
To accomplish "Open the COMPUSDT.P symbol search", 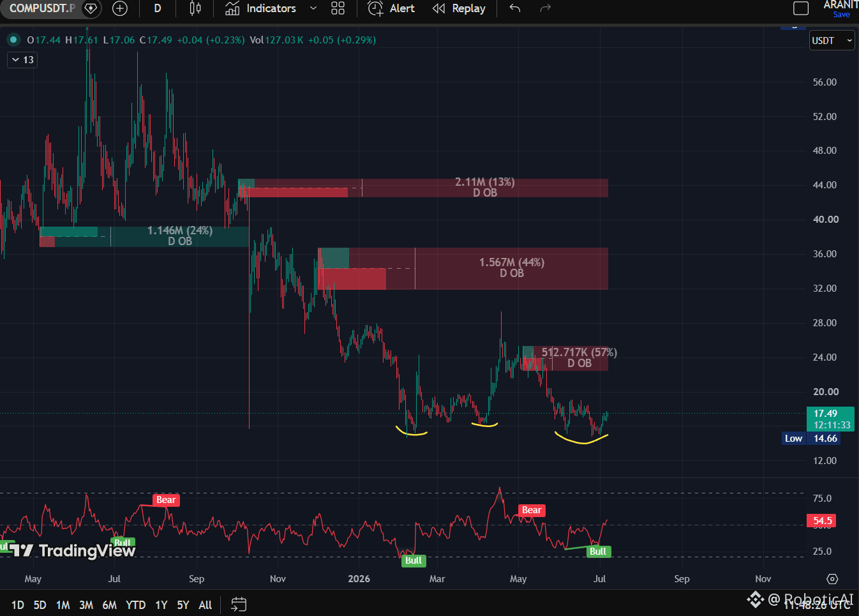I will [x=42, y=8].
